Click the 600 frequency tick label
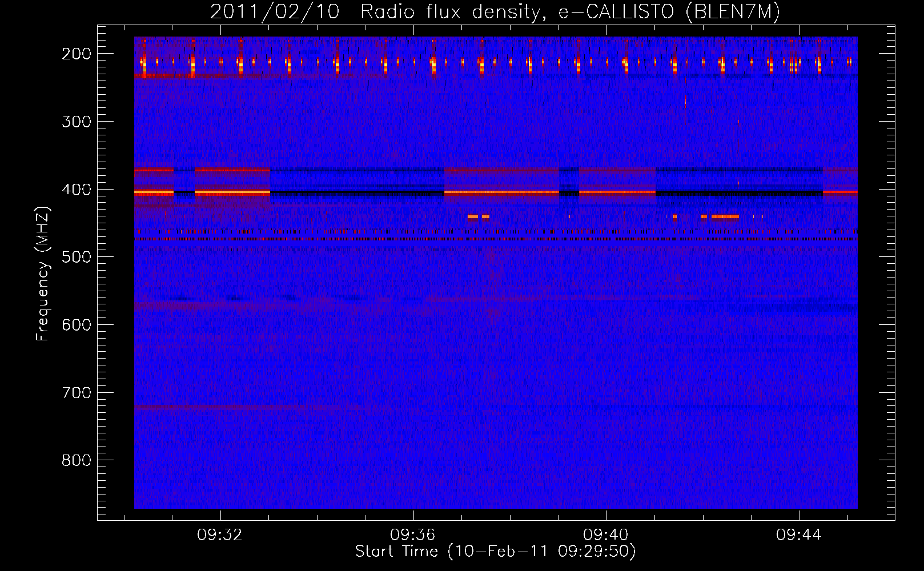Viewport: 924px width, 571px height. (x=77, y=325)
